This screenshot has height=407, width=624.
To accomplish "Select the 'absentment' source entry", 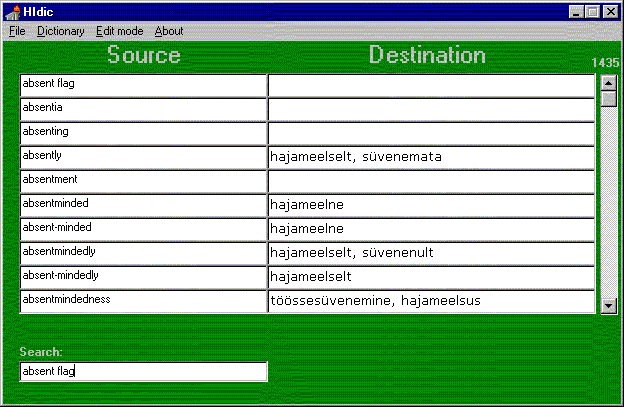I will pos(143,181).
